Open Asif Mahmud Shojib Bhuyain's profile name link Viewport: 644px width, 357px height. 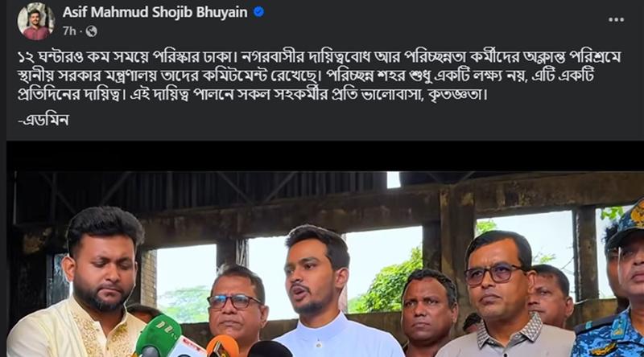click(x=155, y=12)
